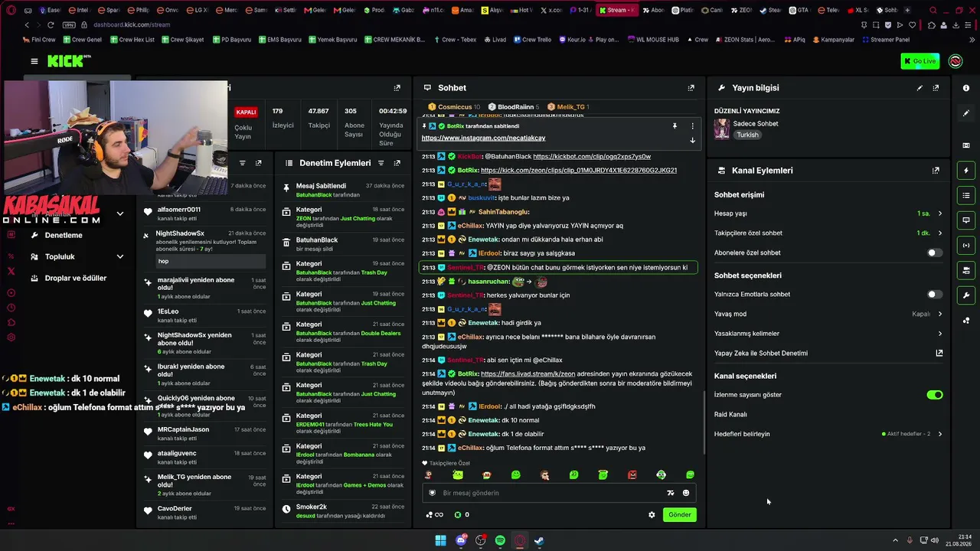Click the right sidebar list icon
The width and height of the screenshot is (980, 551).
[966, 195]
